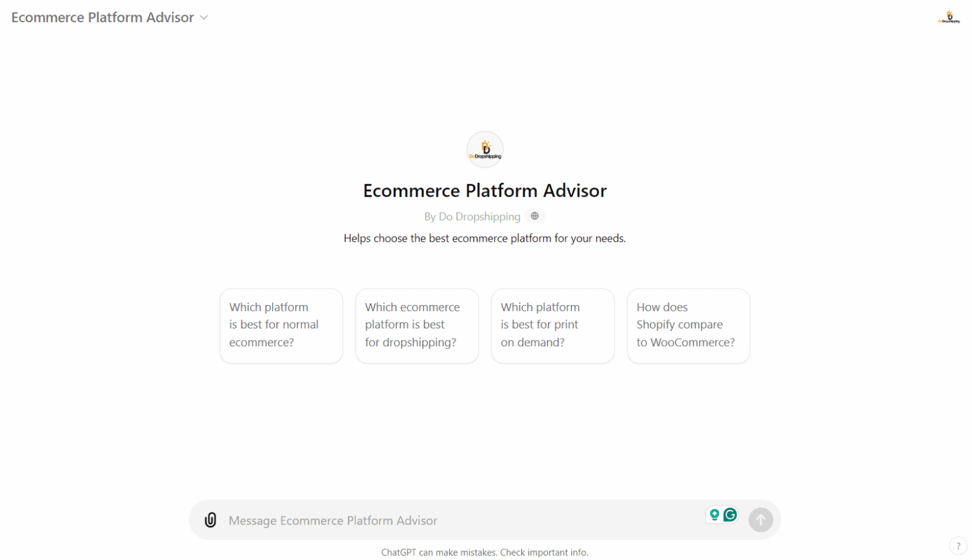Click the green Grammarly G icon
972x560 pixels.
(x=730, y=515)
